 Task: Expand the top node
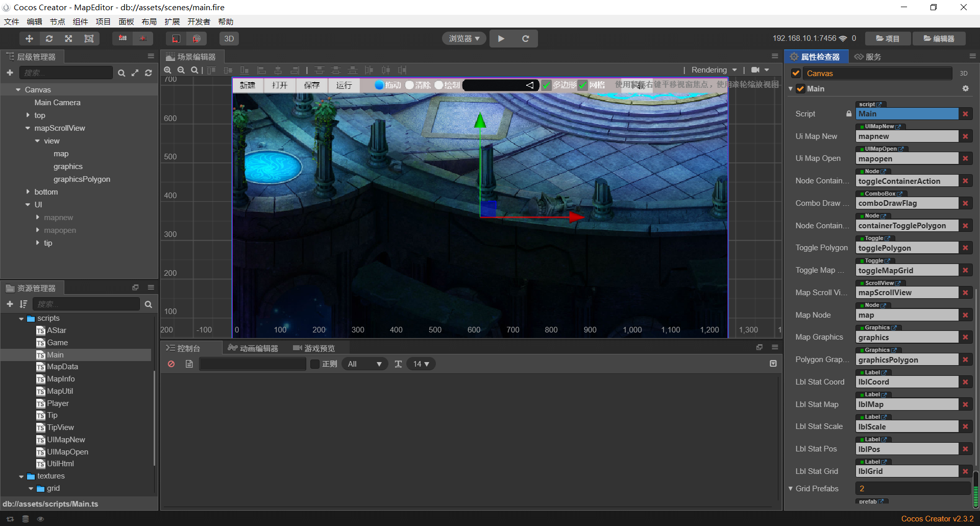pos(28,115)
